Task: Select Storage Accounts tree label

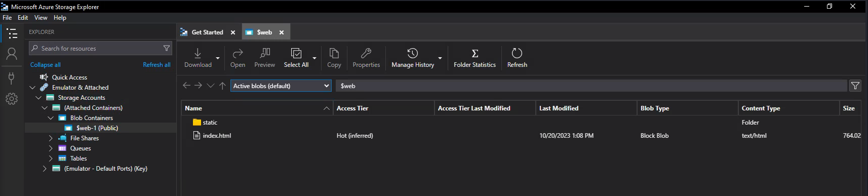Action: pyautogui.click(x=82, y=98)
